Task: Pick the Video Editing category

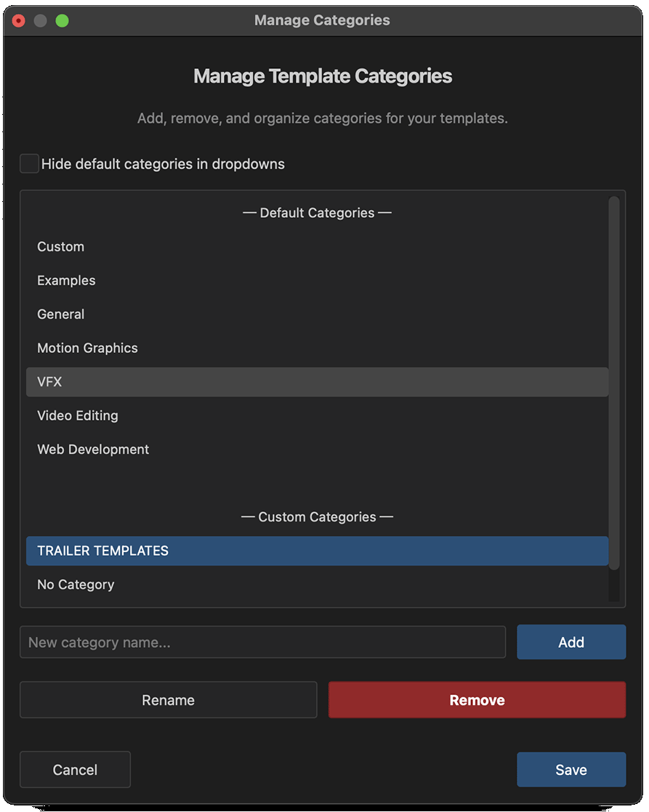Action: pyautogui.click(x=78, y=415)
